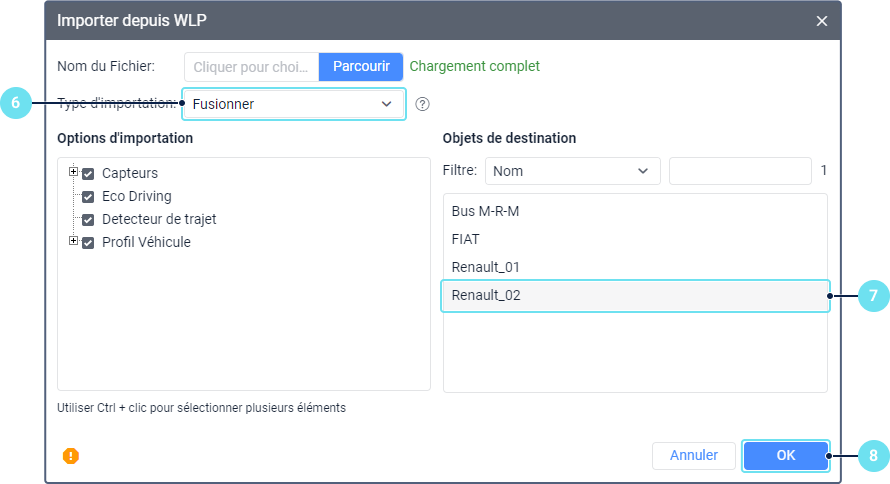Expand the Profil Véhicule tree node

[x=73, y=242]
